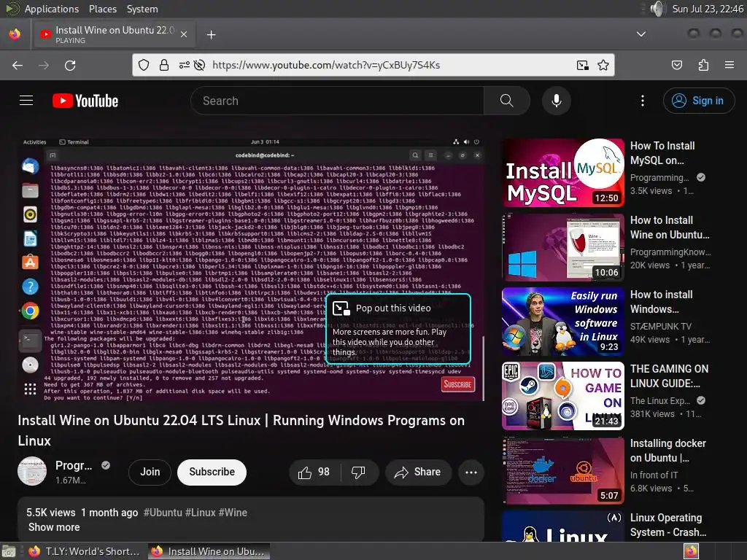
Task: Click the video player area
Action: 251,269
